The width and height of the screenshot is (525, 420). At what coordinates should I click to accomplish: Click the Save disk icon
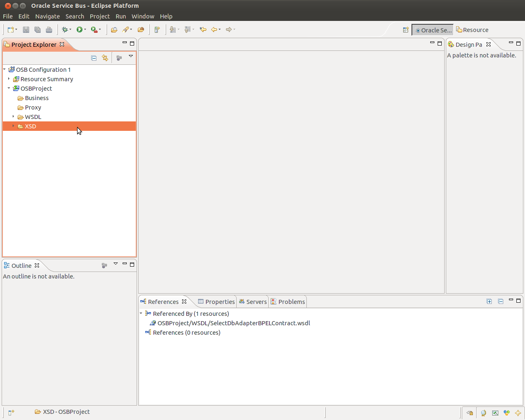click(26, 30)
